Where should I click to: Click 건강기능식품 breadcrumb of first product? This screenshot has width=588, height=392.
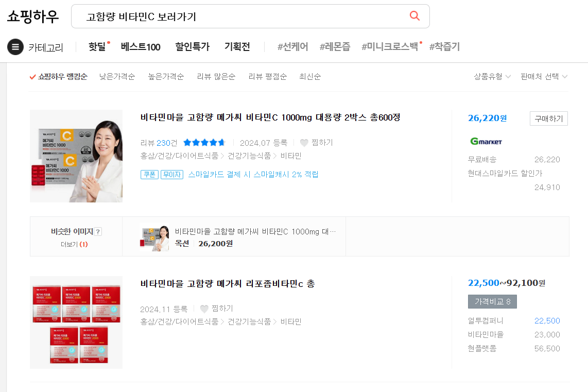[x=249, y=156]
